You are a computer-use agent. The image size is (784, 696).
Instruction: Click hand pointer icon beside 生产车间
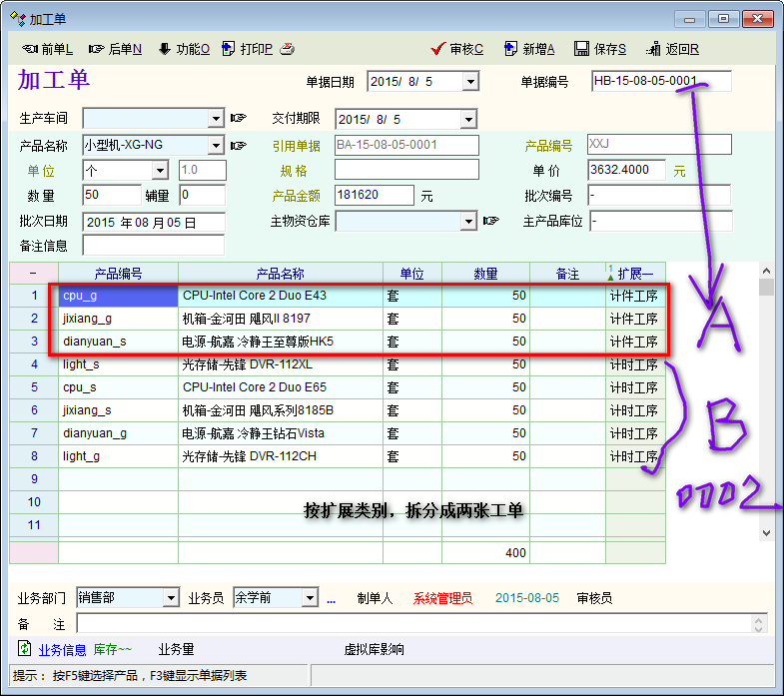pyautogui.click(x=238, y=119)
